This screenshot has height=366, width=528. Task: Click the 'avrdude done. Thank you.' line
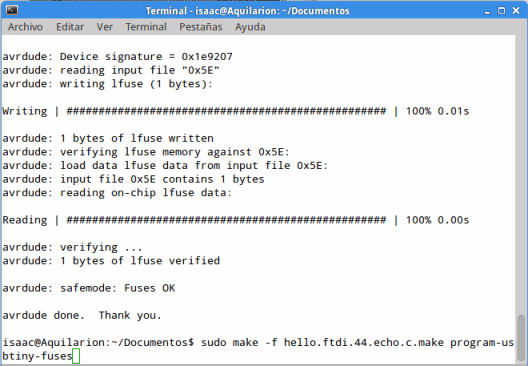tap(82, 315)
